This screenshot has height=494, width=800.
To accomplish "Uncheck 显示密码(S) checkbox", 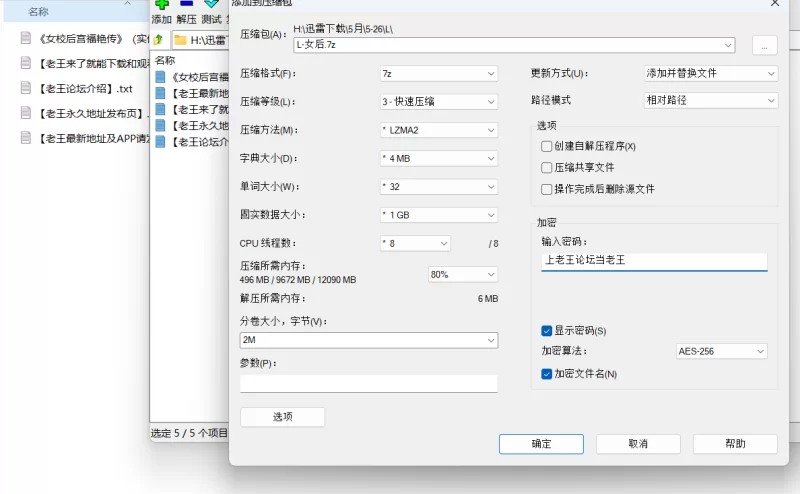I will (x=546, y=331).
